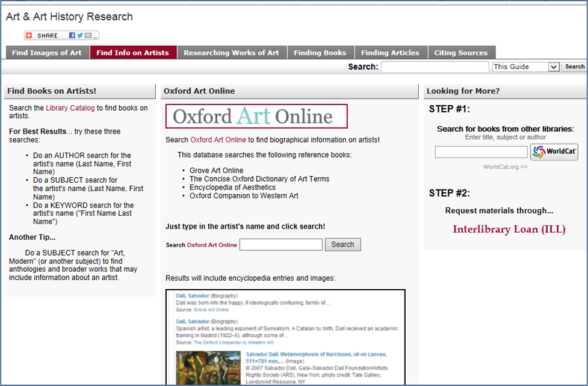Click the STEP #2: label
Screen dimensions: 588x386
449,194
